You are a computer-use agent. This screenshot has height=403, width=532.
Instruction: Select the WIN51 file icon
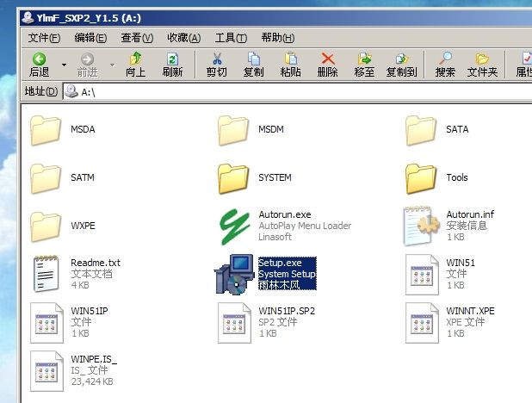pos(422,275)
